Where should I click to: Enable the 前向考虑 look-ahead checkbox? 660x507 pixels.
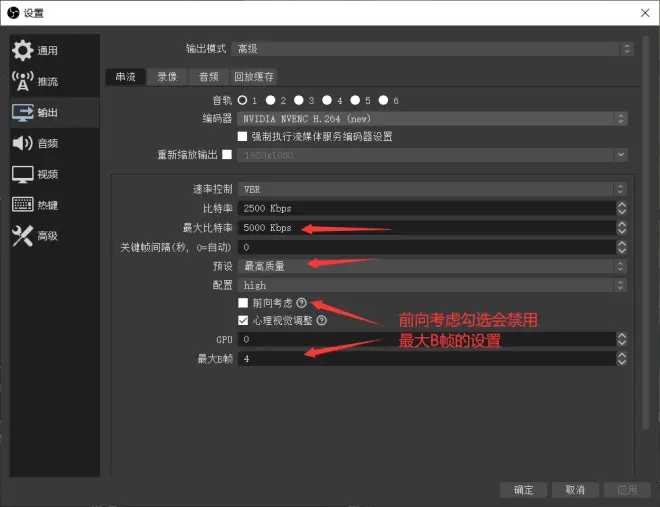point(243,303)
